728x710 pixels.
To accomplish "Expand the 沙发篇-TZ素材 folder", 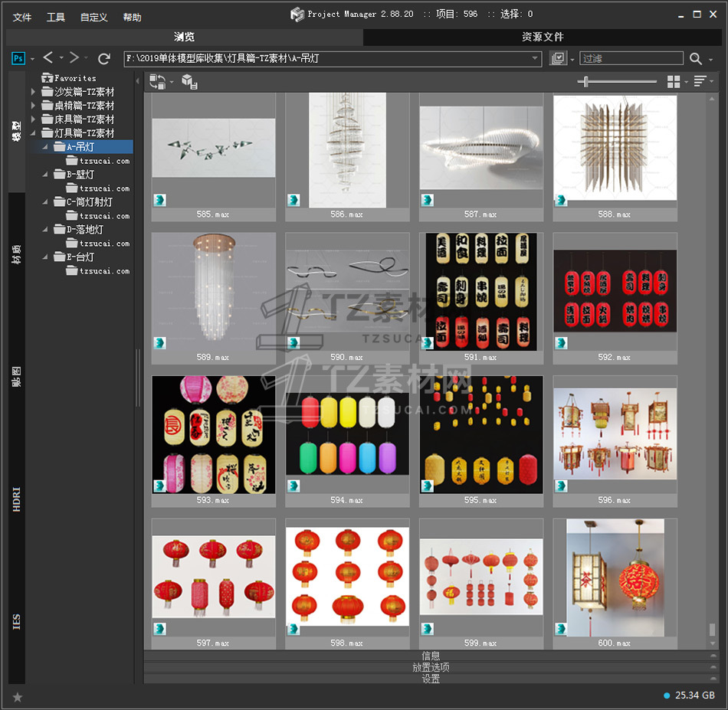I will 33,92.
